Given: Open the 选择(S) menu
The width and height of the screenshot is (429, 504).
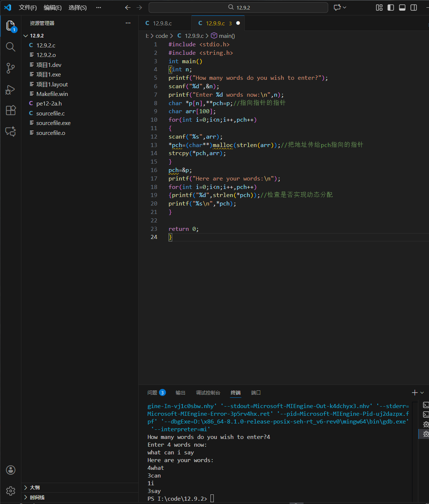Looking at the screenshot, I should [x=78, y=7].
